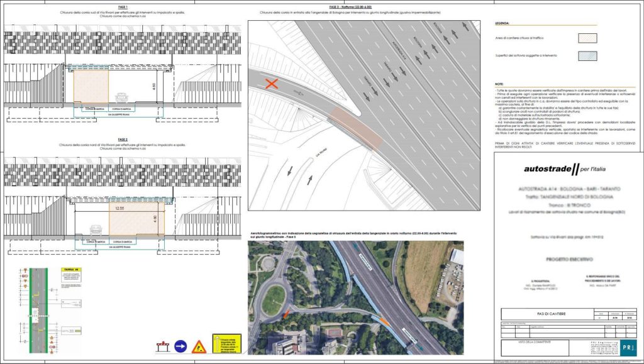Select the red-white road barrier symbol
The height and width of the screenshot is (364, 644).
coord(164,346)
